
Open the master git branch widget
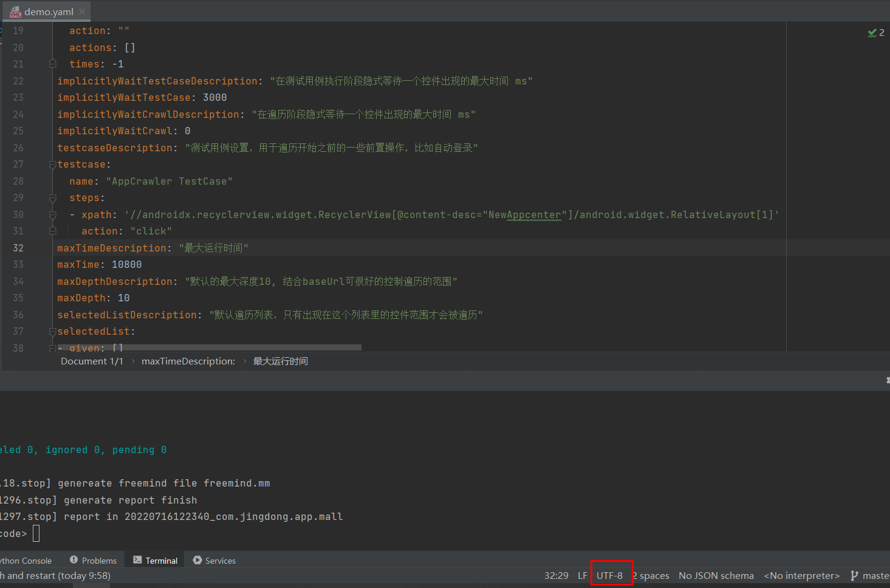click(870, 576)
